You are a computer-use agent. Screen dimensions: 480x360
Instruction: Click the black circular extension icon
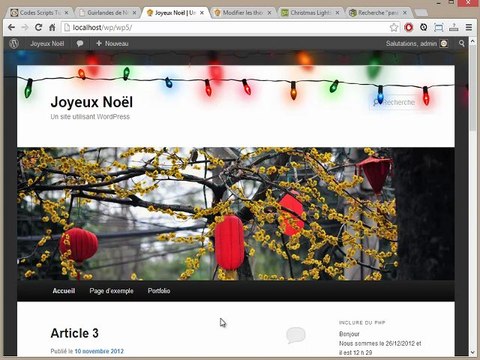(423, 27)
